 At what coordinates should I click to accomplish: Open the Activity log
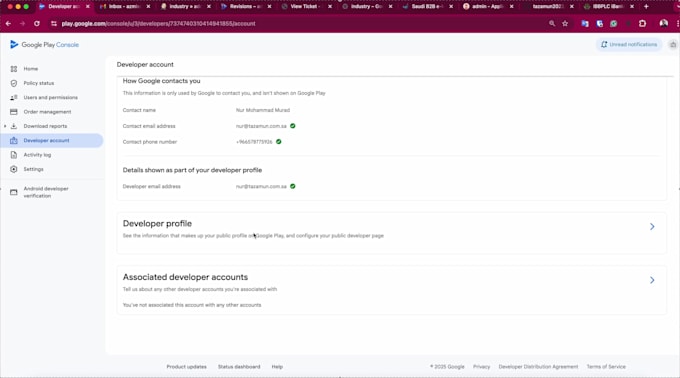point(37,155)
